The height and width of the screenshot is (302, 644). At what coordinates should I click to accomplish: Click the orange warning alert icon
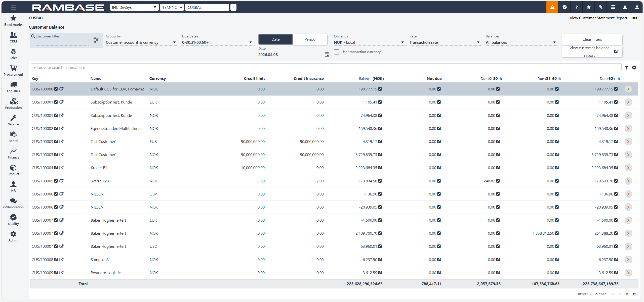click(x=552, y=7)
